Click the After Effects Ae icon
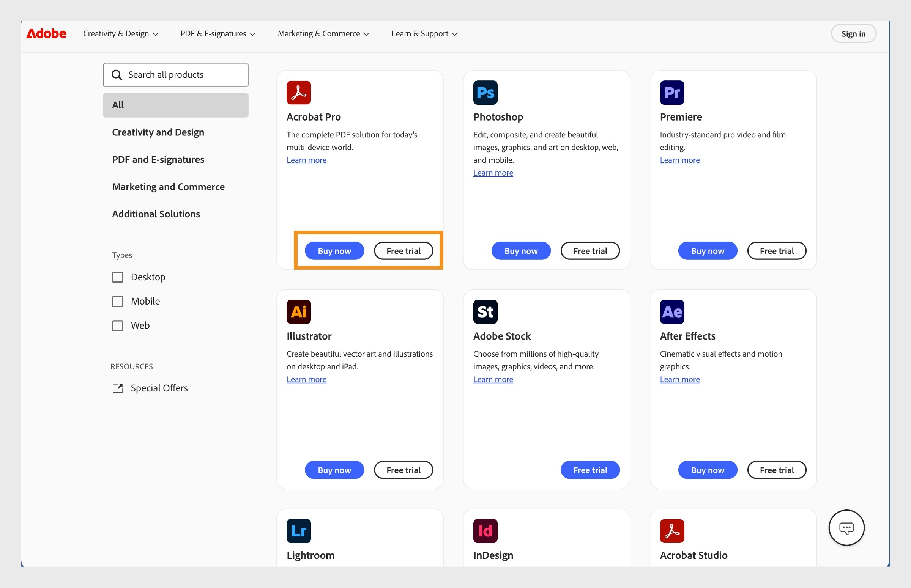This screenshot has width=911, height=588. click(671, 311)
